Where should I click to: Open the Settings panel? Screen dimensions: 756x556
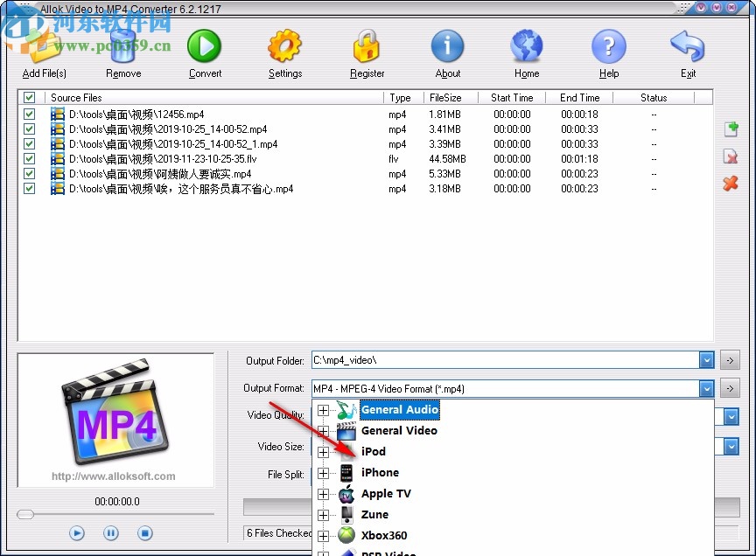[x=284, y=45]
